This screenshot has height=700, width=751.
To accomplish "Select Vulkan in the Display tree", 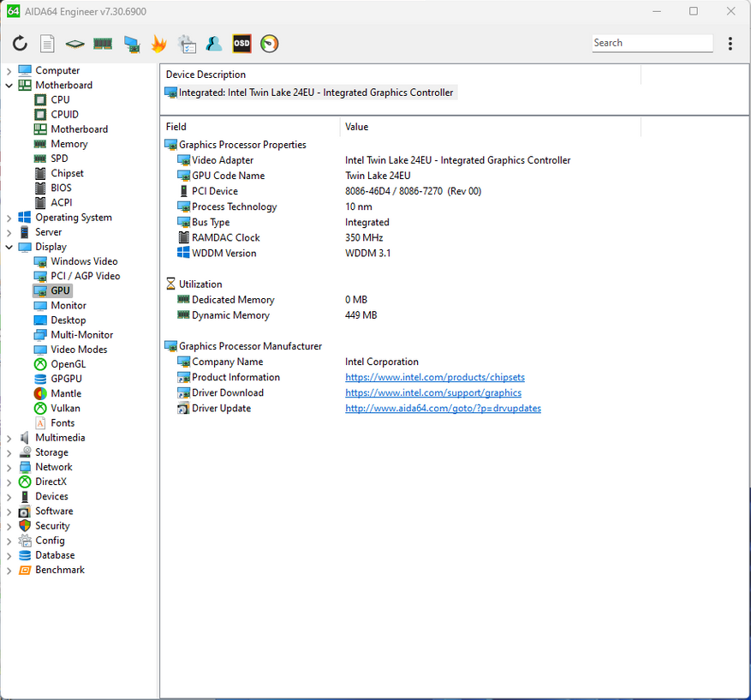I will (x=65, y=409).
